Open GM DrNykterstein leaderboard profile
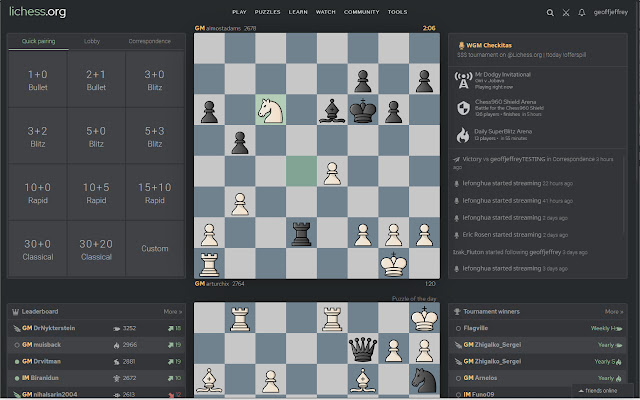This screenshot has width=640, height=400. pyautogui.click(x=49, y=328)
